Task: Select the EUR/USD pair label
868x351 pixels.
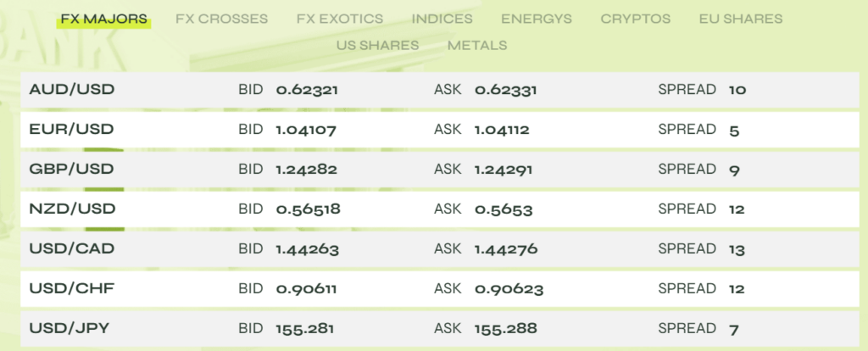Action: coord(71,129)
